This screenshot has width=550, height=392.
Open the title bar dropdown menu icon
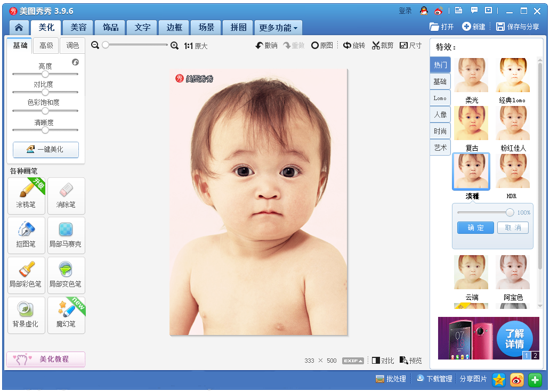488,10
